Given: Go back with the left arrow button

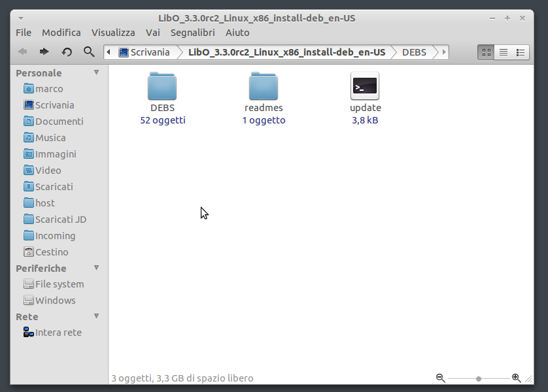Looking at the screenshot, I should click(23, 52).
